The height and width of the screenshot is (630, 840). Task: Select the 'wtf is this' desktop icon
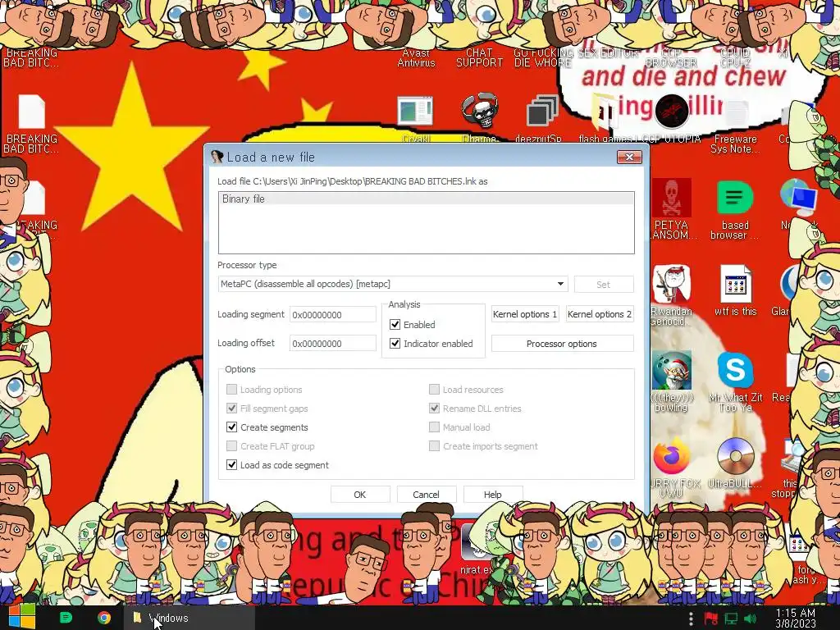pyautogui.click(x=736, y=283)
